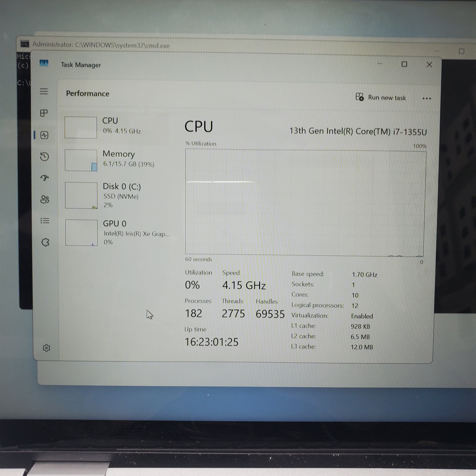
Task: Maximize the Task Manager window
Action: point(404,64)
